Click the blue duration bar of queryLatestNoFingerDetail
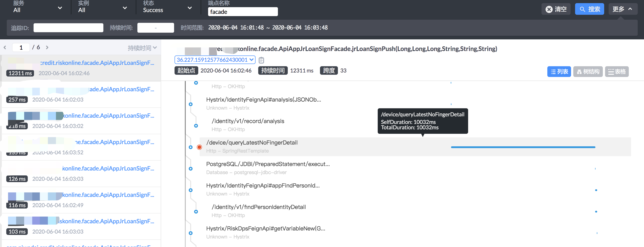The width and height of the screenshot is (644, 247). 523,147
